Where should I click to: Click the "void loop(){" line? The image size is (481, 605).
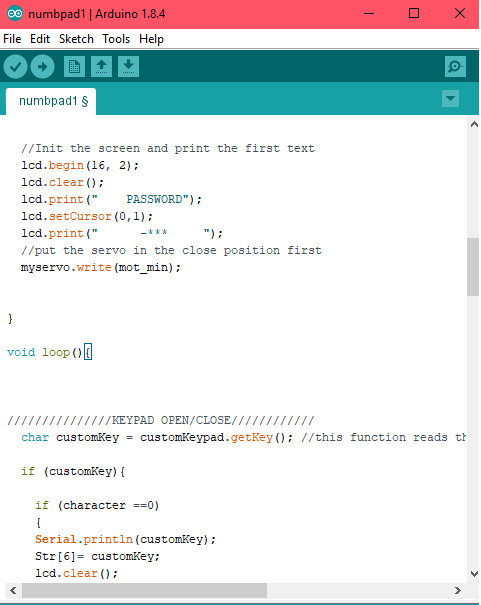click(x=49, y=352)
